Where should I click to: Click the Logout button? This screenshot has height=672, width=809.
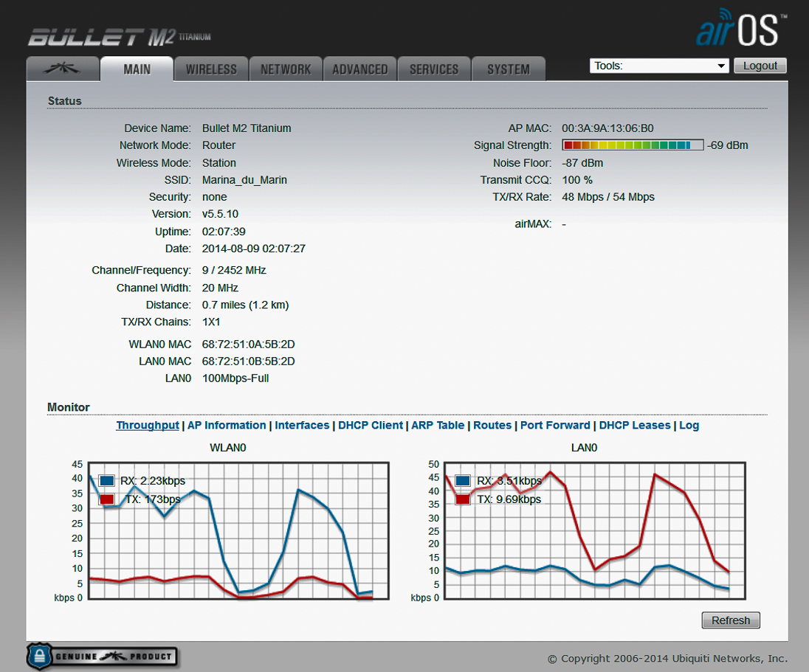(760, 66)
